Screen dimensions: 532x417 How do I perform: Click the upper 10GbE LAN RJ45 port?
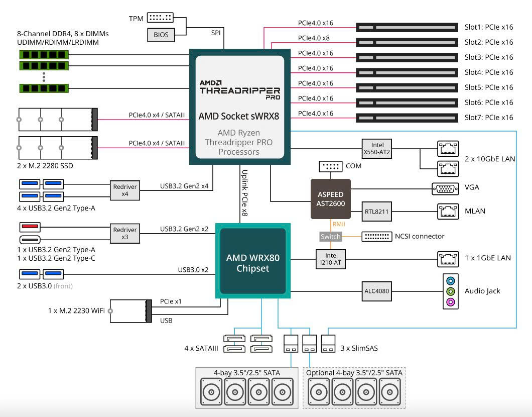[448, 149]
